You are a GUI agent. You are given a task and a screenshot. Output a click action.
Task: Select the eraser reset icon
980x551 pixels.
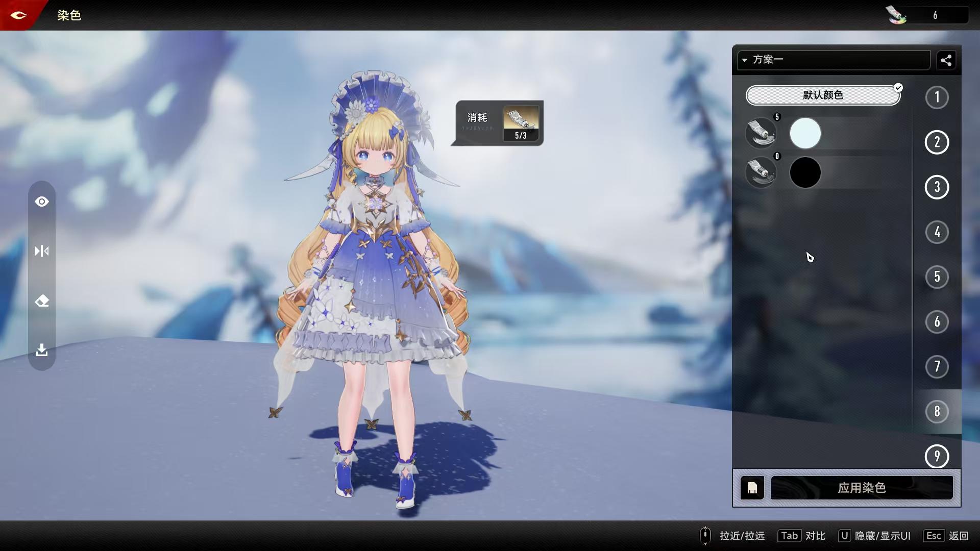pos(42,301)
